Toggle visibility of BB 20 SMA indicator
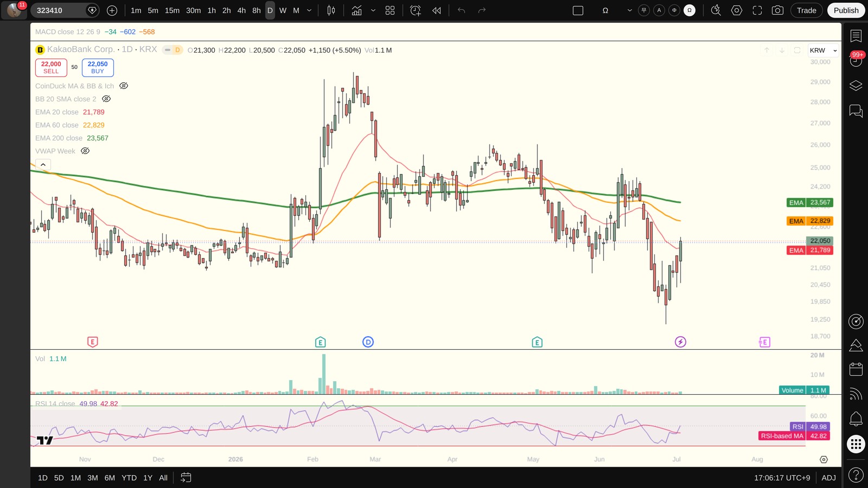868x488 pixels. [106, 99]
